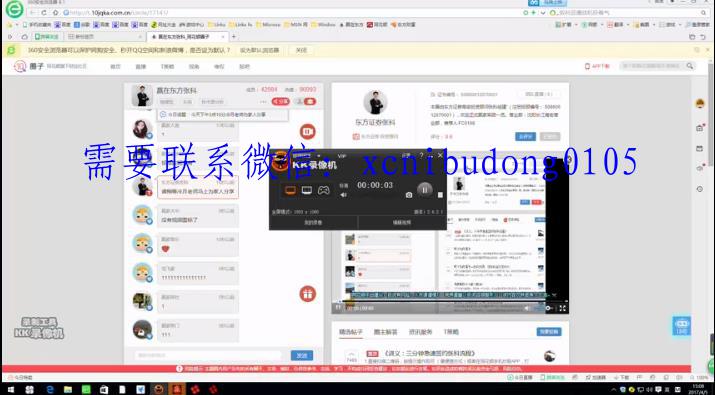Open KK recorder title menu dropdown arrow
Image resolution: width=715 pixels, height=395 pixels.
point(319,156)
